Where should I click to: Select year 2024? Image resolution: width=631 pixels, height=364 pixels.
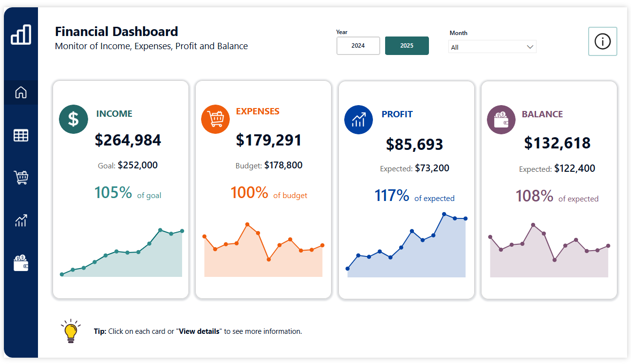(358, 46)
